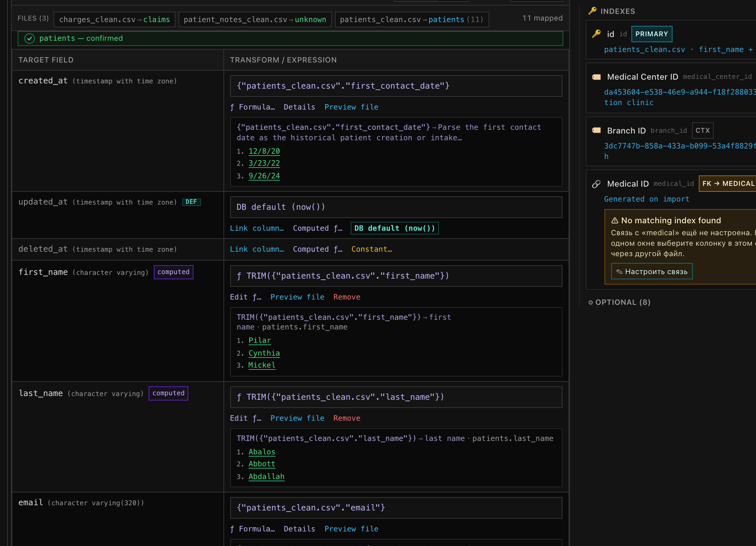Click the CTX badge on Branch ID
This screenshot has width=756, height=546.
[702, 131]
